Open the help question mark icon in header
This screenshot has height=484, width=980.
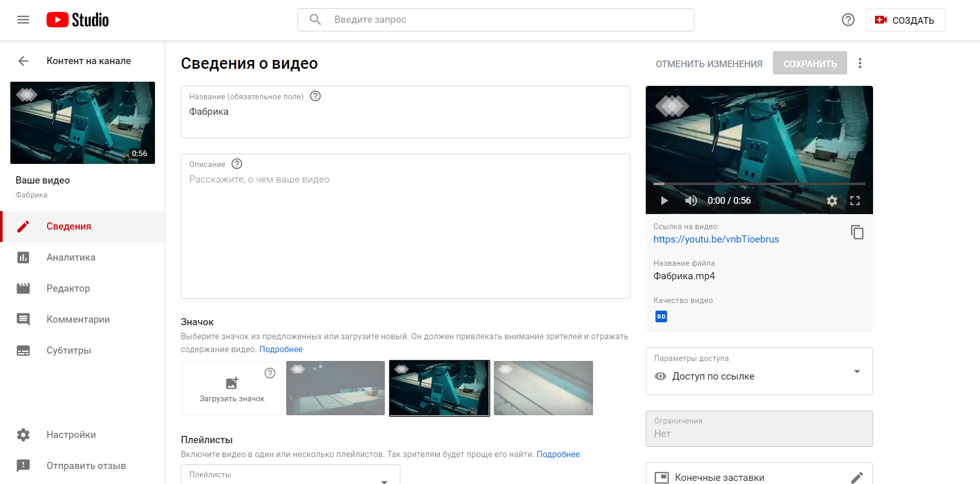pyautogui.click(x=848, y=20)
